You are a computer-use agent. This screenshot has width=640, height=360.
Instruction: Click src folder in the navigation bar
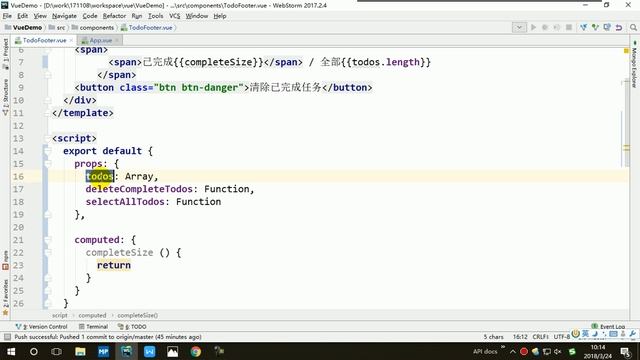coord(57,27)
